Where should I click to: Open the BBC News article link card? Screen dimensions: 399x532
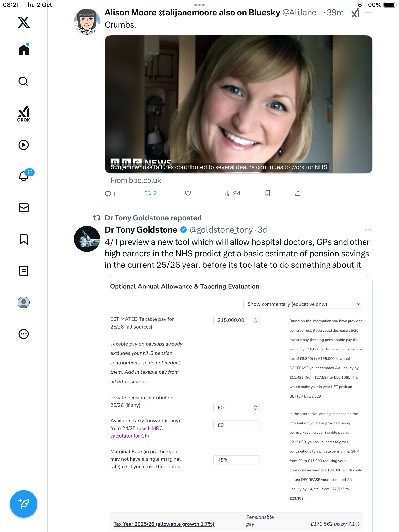coord(238,104)
